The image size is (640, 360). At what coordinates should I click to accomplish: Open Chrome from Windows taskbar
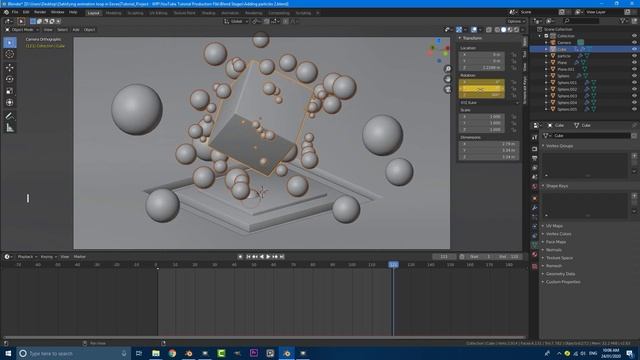[172, 353]
